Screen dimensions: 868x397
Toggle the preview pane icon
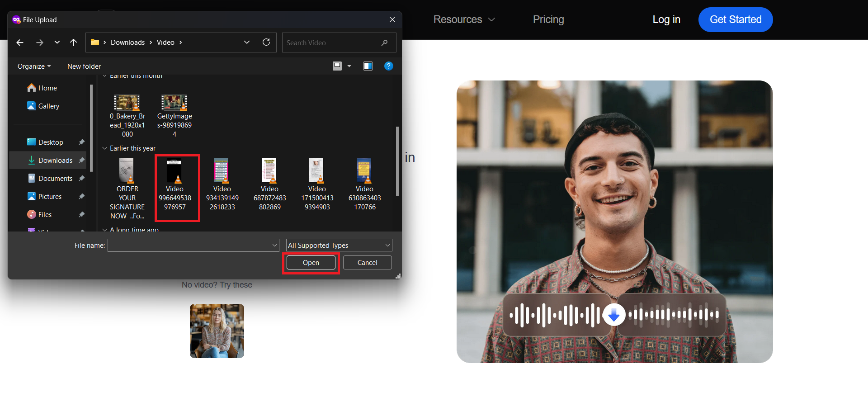click(x=368, y=66)
